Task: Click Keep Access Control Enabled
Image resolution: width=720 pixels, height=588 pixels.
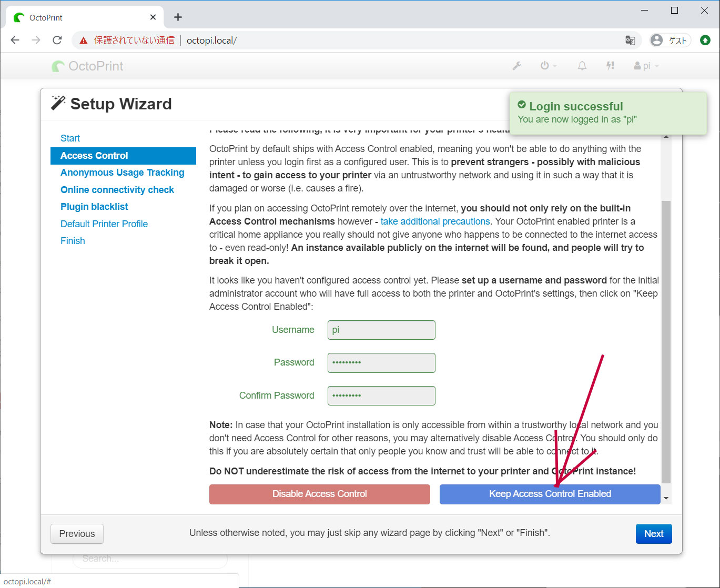Action: (x=550, y=494)
